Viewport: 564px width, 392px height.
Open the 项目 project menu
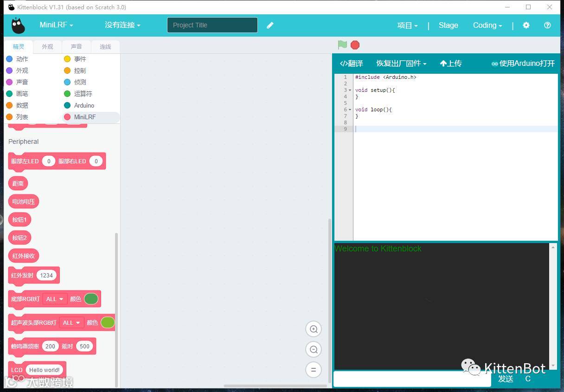[408, 26]
